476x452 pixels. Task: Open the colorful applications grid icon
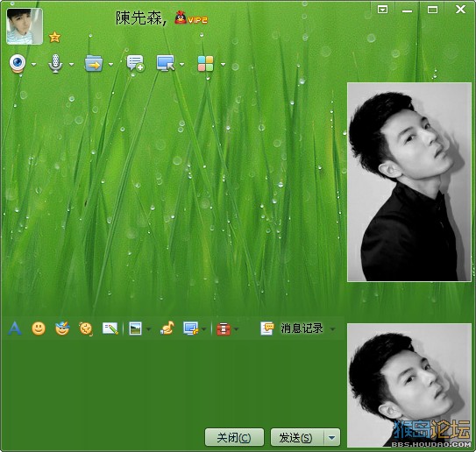(205, 64)
